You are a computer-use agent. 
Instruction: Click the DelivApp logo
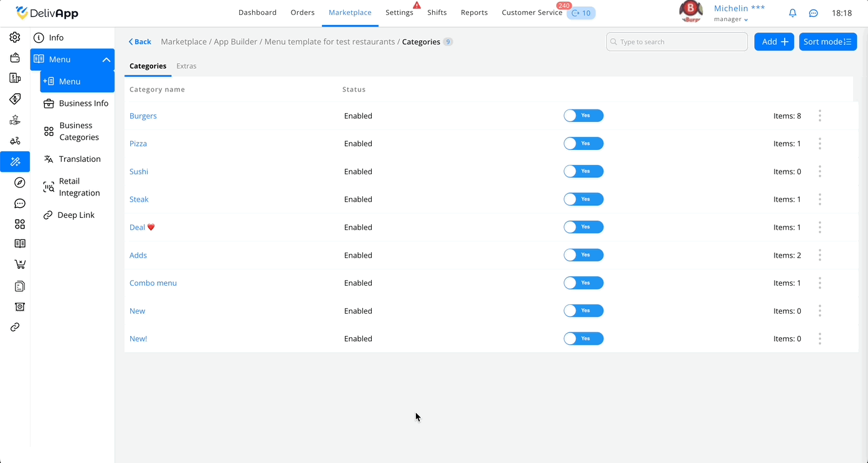point(47,12)
